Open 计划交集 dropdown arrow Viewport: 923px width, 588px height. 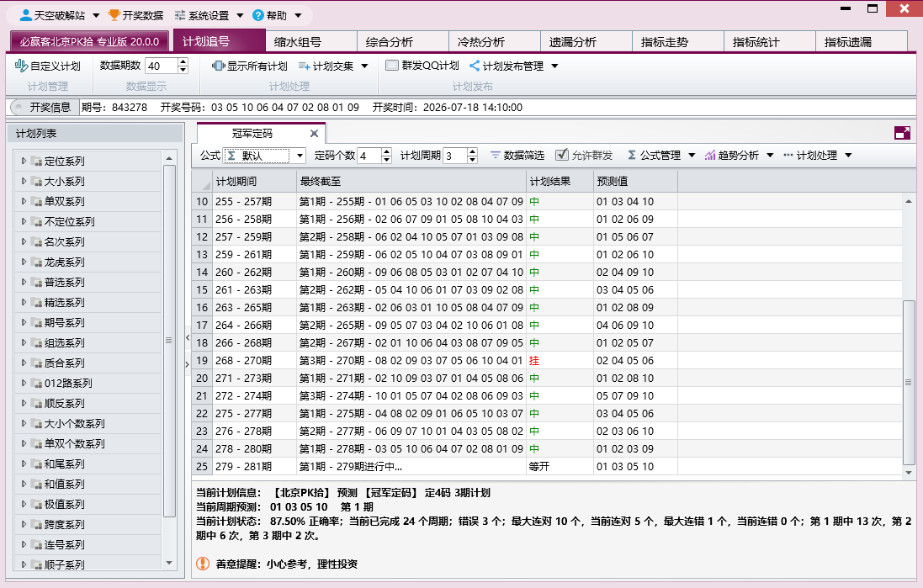tap(365, 66)
